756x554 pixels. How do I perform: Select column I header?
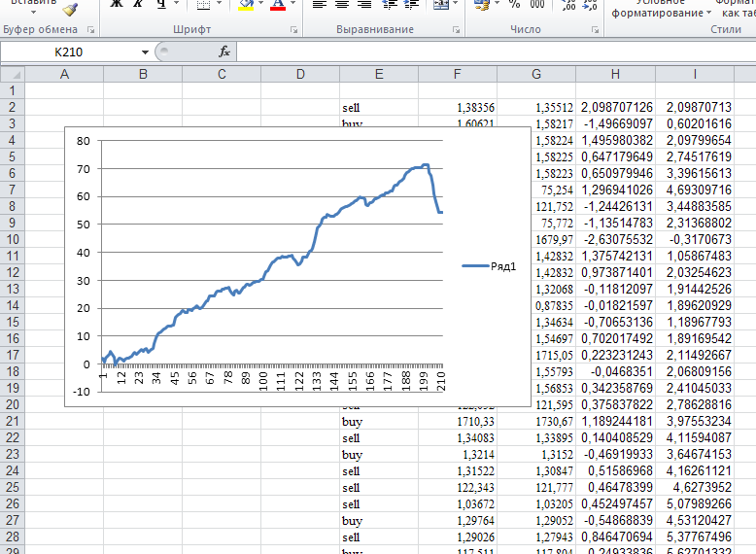point(695,74)
